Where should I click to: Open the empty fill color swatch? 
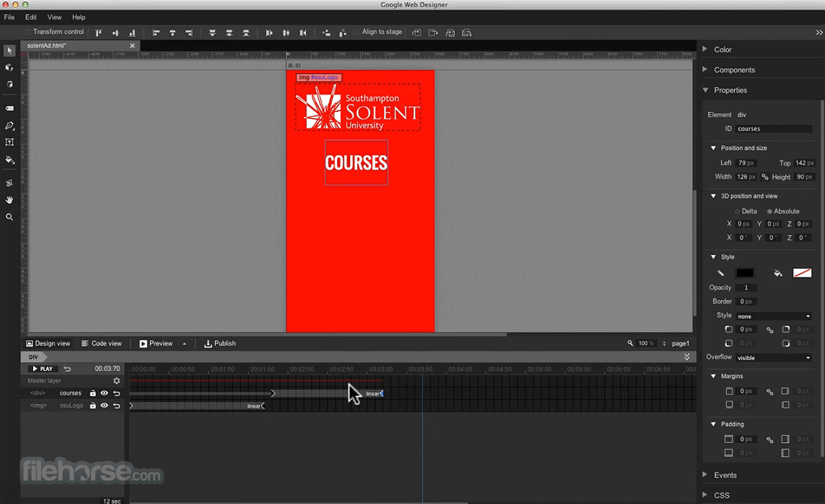click(x=802, y=273)
